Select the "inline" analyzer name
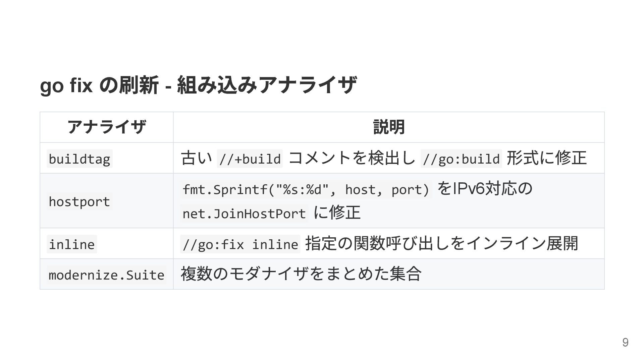Image resolution: width=644 pixels, height=362 pixels. (72, 244)
